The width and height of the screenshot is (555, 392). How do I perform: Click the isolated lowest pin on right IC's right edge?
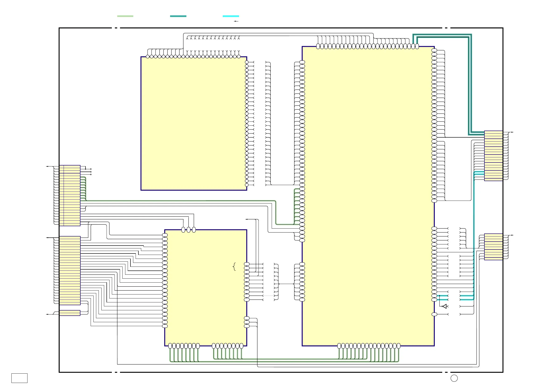tap(434, 314)
